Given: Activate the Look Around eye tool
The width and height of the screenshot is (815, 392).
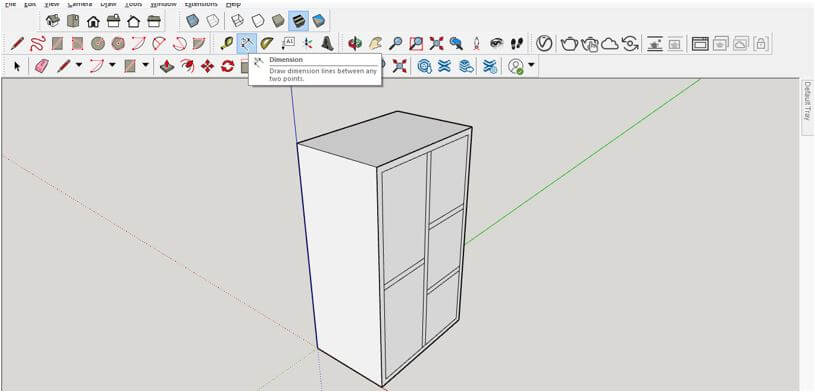Looking at the screenshot, I should 497,44.
